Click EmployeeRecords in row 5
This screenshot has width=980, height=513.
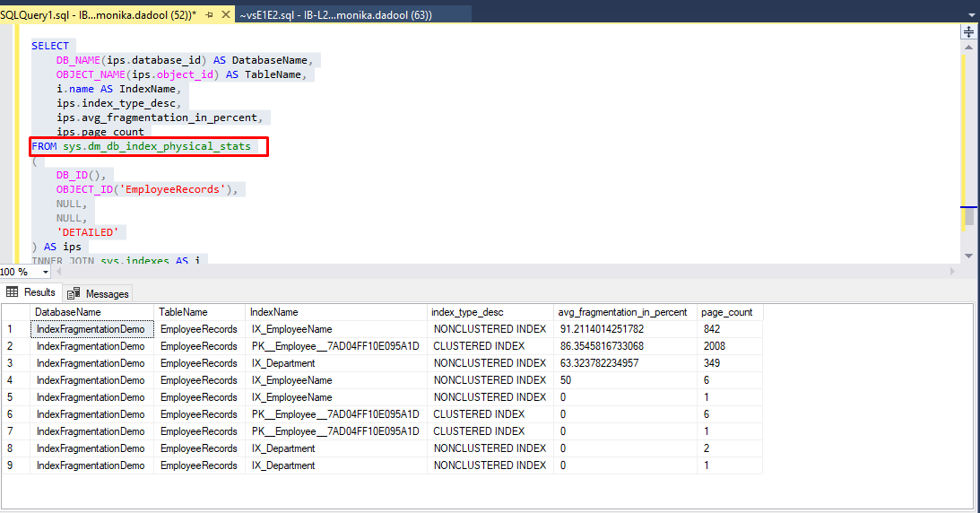(x=199, y=396)
